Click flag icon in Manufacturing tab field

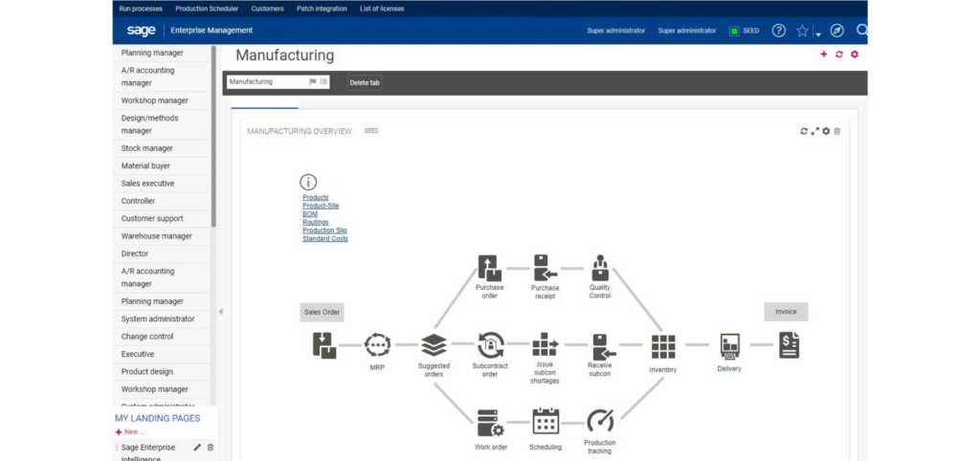click(x=313, y=82)
